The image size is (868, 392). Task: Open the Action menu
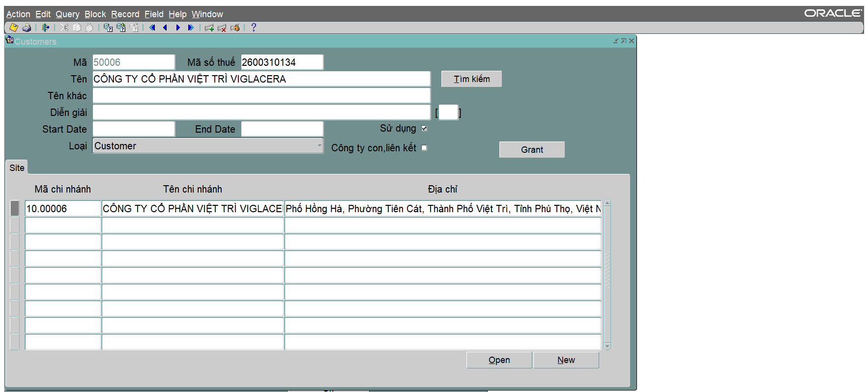click(x=18, y=14)
